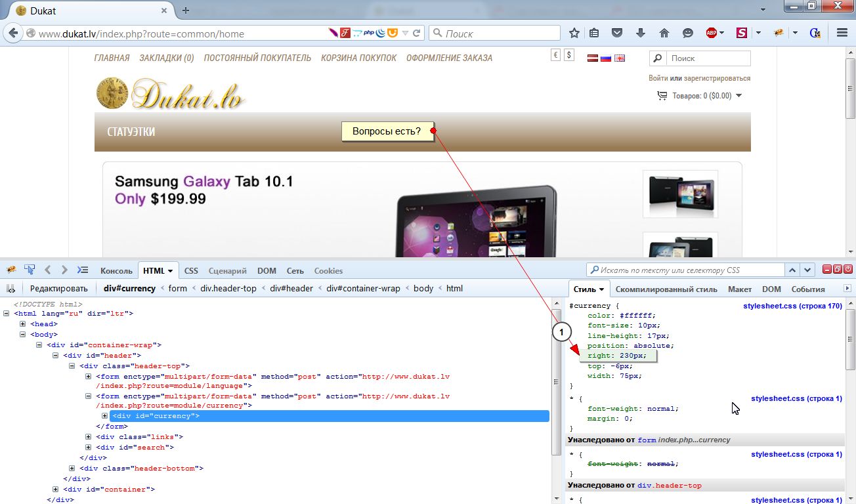
Task: Click the Редактировать button
Action: 58,288
